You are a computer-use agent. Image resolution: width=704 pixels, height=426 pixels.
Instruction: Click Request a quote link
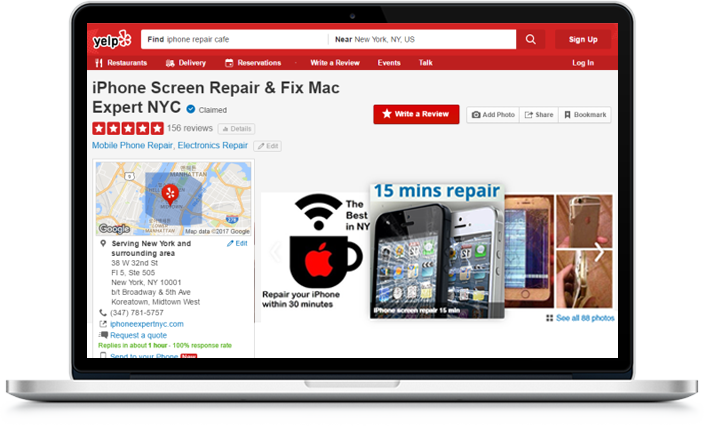[x=138, y=335]
